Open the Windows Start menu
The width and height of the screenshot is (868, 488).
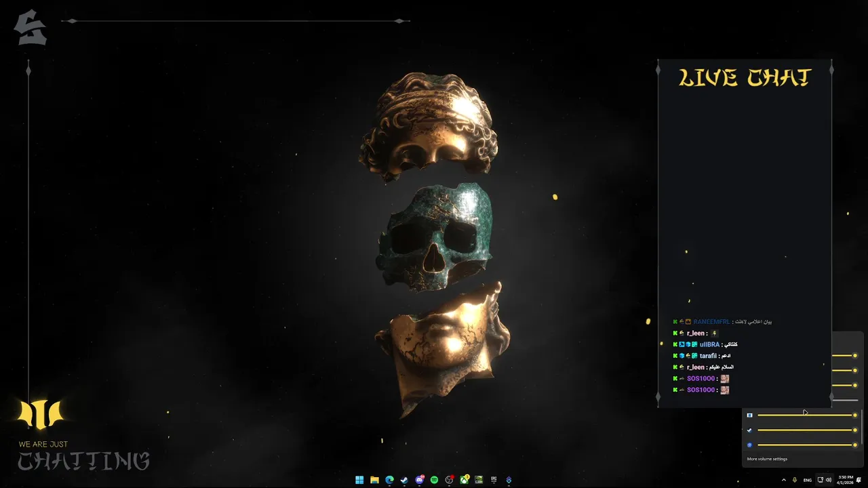click(x=359, y=480)
